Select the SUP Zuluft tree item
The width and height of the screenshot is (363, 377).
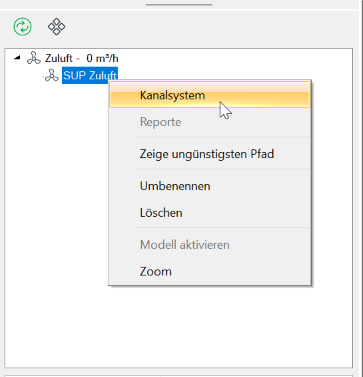point(90,75)
